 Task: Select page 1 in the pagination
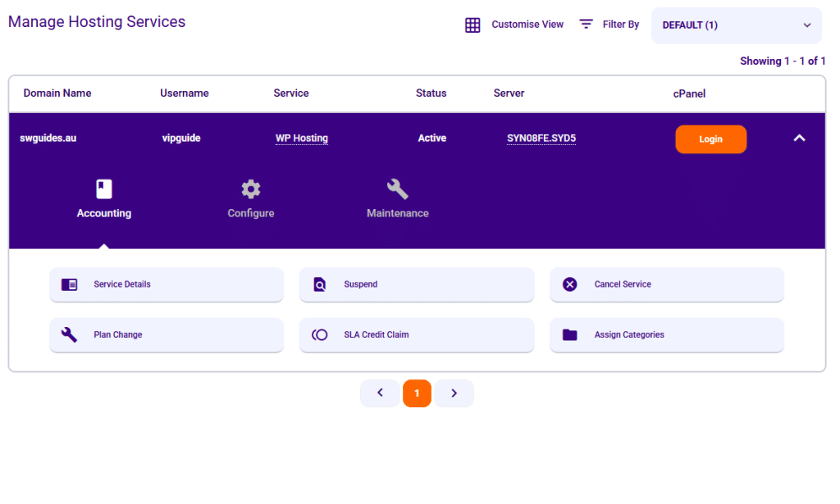click(417, 393)
